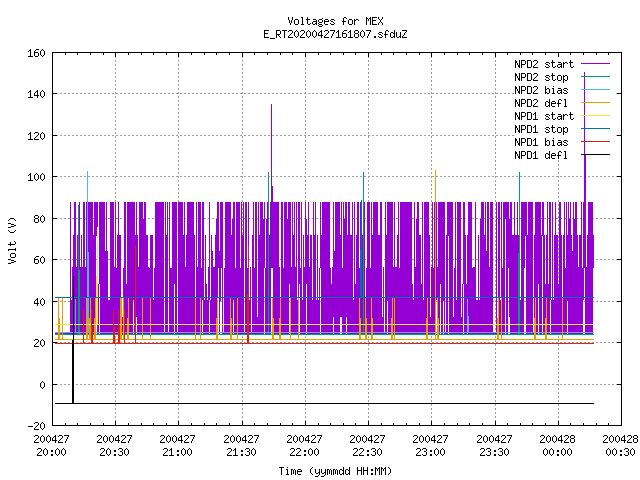Click the red NPD1 bias legend line
This screenshot has height=480, width=640.
(596, 142)
